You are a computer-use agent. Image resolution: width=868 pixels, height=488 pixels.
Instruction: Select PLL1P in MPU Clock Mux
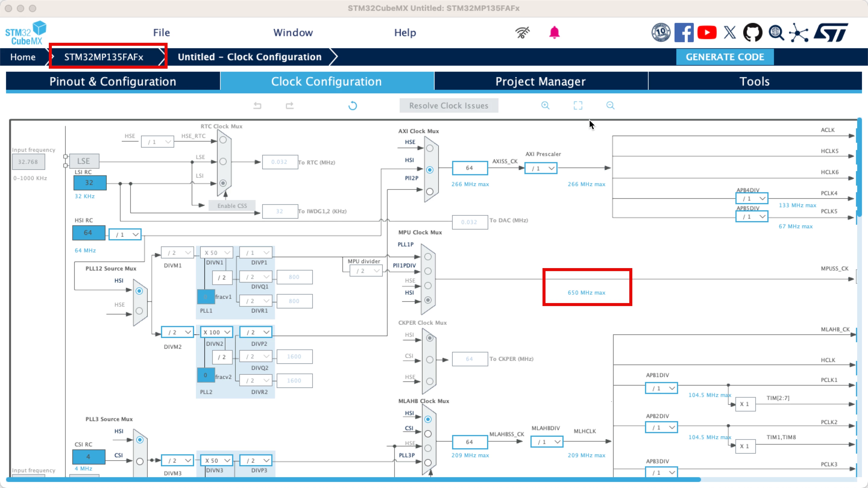click(x=428, y=257)
